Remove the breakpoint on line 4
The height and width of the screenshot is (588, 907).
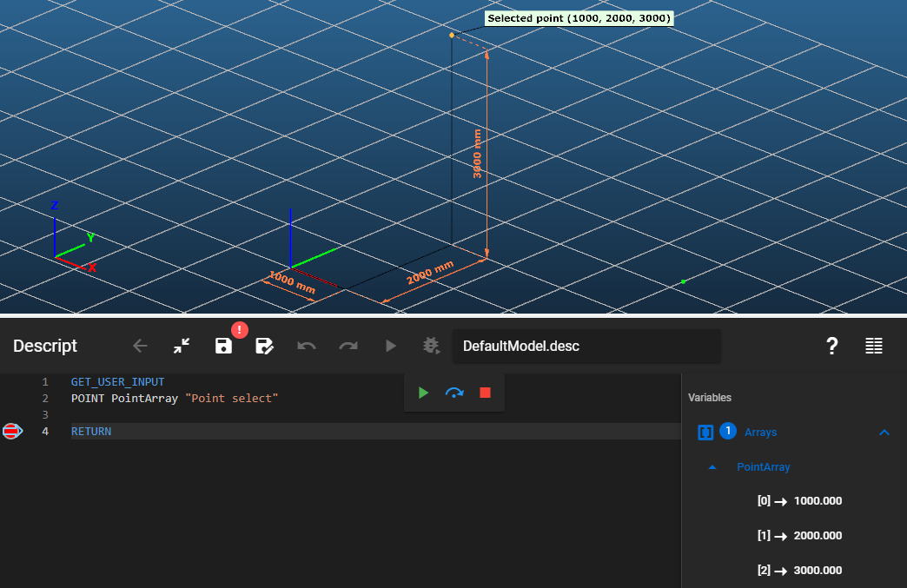point(12,432)
